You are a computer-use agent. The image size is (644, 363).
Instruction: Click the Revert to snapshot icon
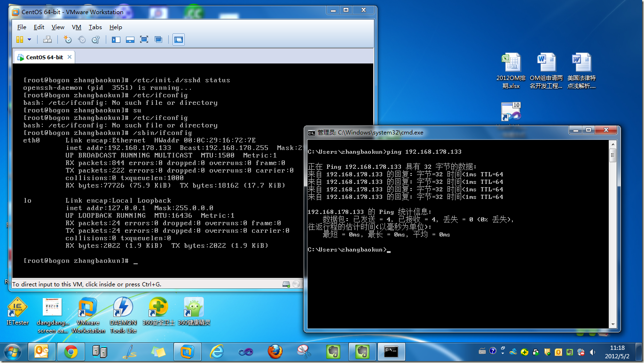coord(82,40)
